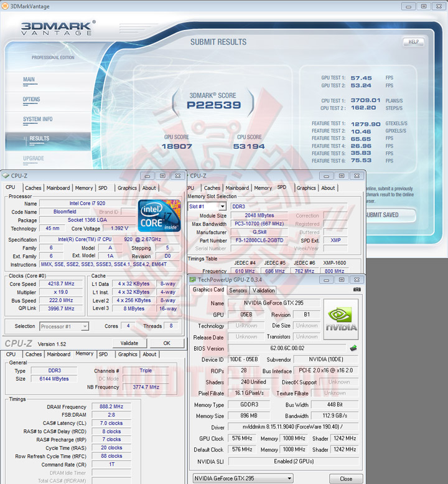Image resolution: width=448 pixels, height=484 pixels.
Task: Click the SUBMIT SAVED button
Action: click(390, 215)
